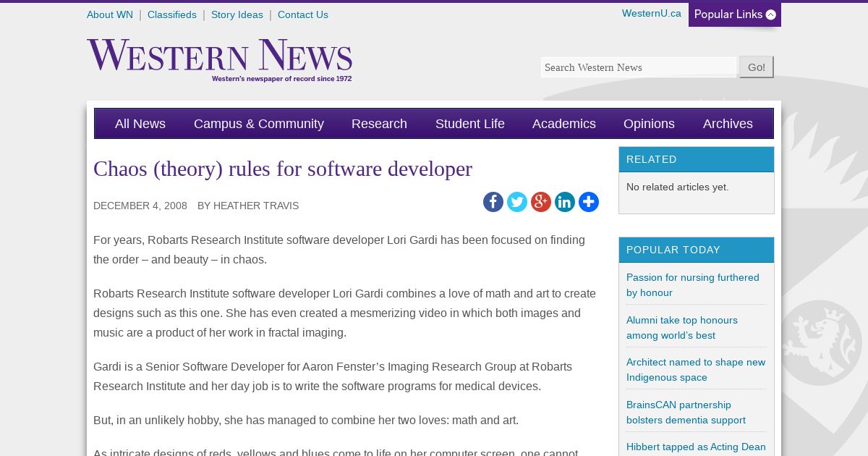Open the Contact Us link
Viewport: 868px width, 456px height.
coord(303,14)
